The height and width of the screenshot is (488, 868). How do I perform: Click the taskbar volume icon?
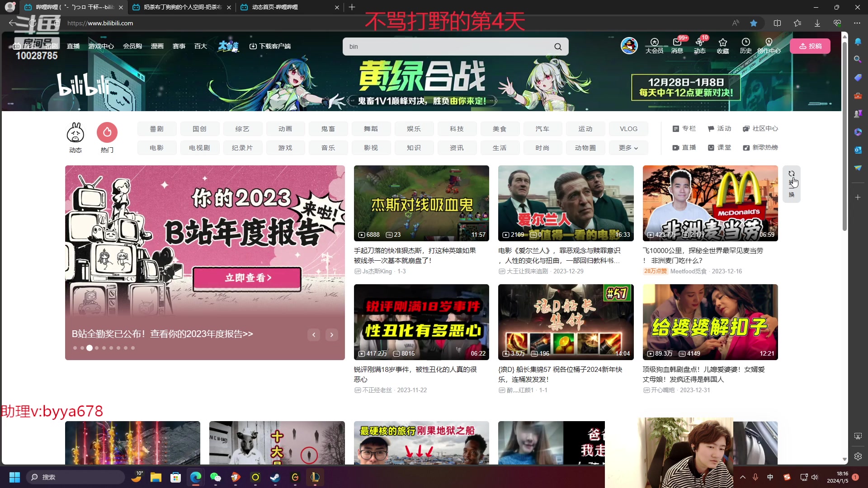815,477
